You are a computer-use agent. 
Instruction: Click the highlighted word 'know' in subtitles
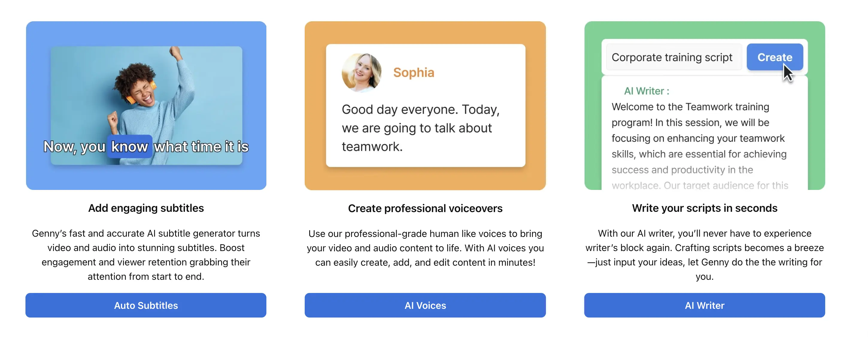(129, 146)
